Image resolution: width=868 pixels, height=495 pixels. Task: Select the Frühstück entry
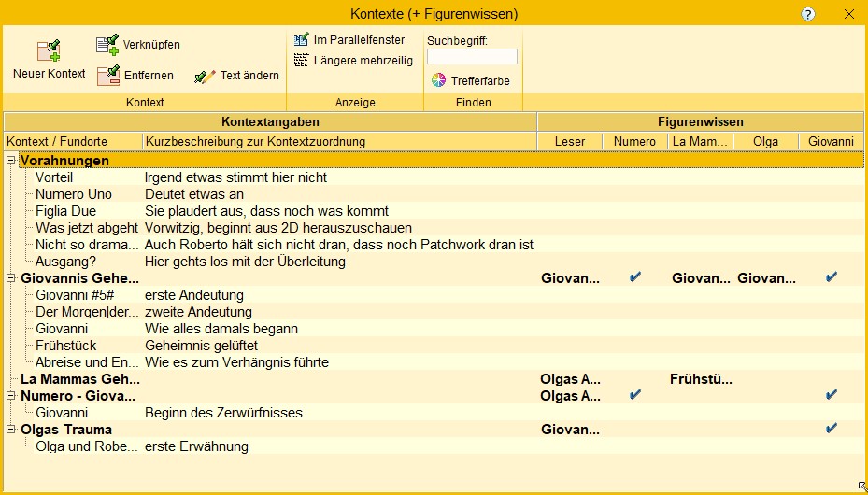pos(66,346)
